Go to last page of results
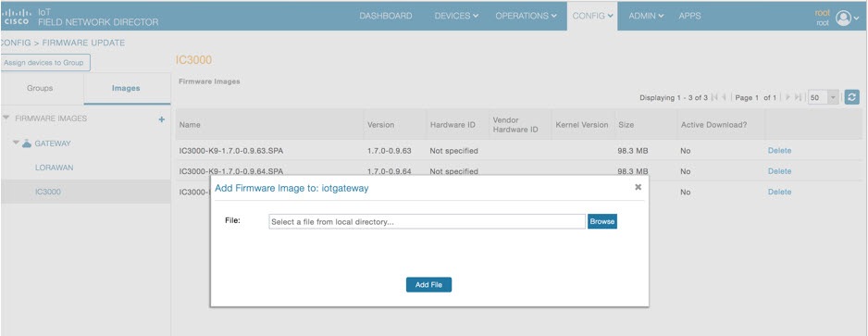This screenshot has height=336, width=868. 798,97
